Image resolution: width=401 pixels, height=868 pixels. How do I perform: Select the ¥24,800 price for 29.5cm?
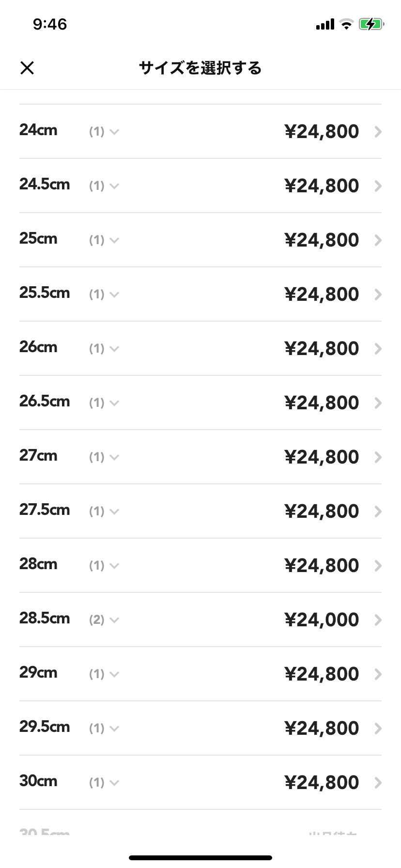point(322,728)
